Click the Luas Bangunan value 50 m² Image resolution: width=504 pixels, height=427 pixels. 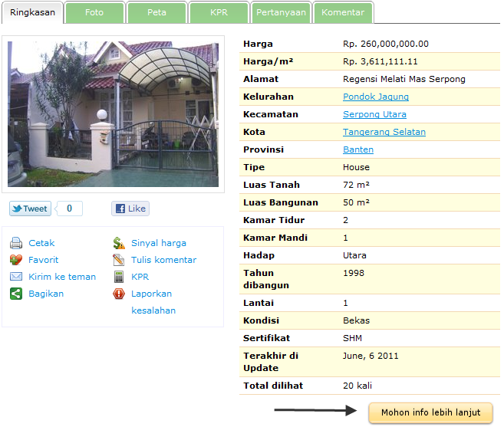[x=356, y=202]
